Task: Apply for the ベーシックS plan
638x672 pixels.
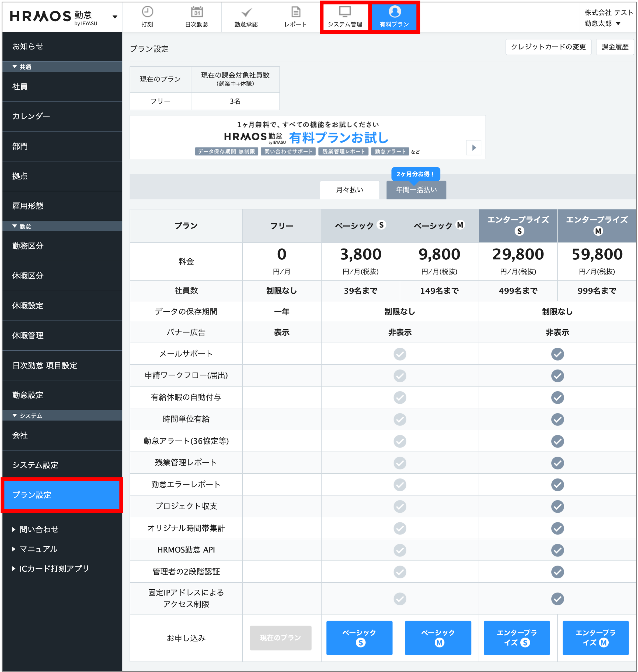Action: pos(359,638)
